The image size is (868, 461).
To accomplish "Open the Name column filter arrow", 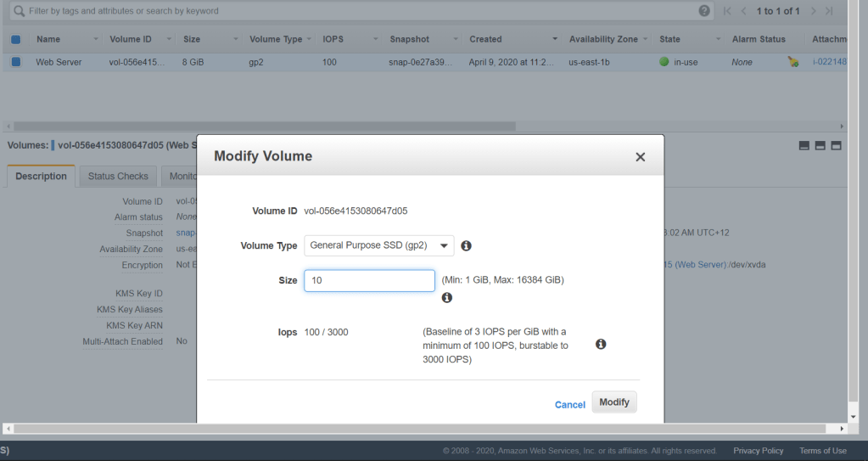I will (x=95, y=39).
